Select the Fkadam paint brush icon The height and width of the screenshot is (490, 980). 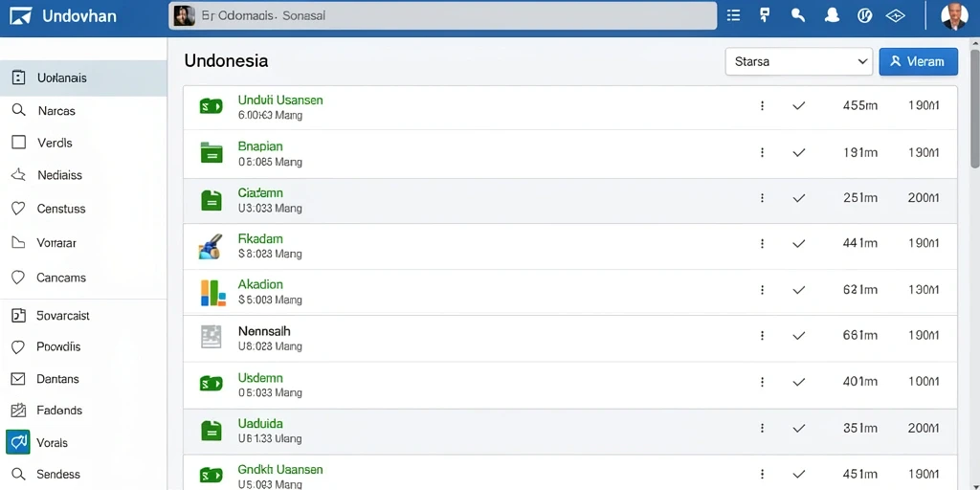(211, 246)
